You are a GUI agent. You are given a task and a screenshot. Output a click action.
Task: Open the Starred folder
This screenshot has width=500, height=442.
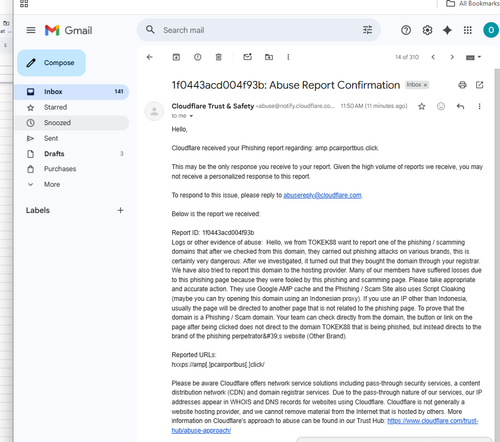point(71,107)
